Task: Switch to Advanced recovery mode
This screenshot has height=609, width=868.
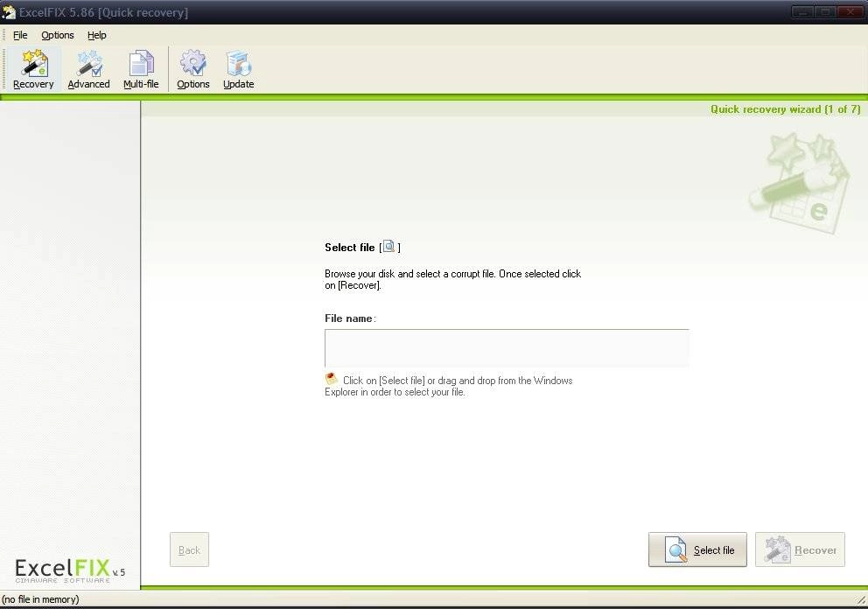Action: [x=88, y=70]
